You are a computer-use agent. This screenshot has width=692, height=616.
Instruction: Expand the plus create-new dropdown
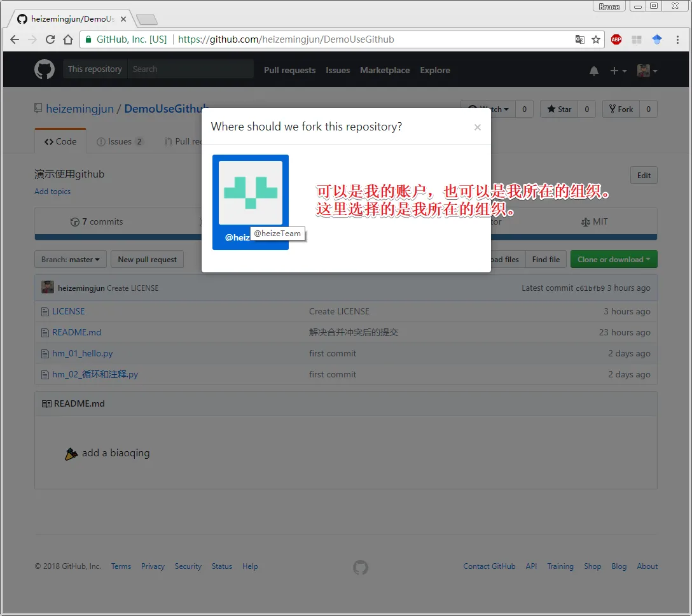[x=618, y=71]
